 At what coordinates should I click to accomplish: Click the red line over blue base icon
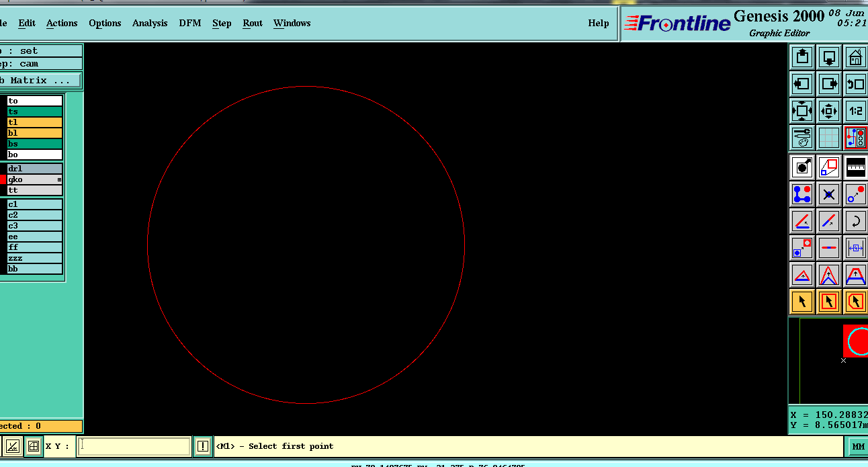(802, 221)
